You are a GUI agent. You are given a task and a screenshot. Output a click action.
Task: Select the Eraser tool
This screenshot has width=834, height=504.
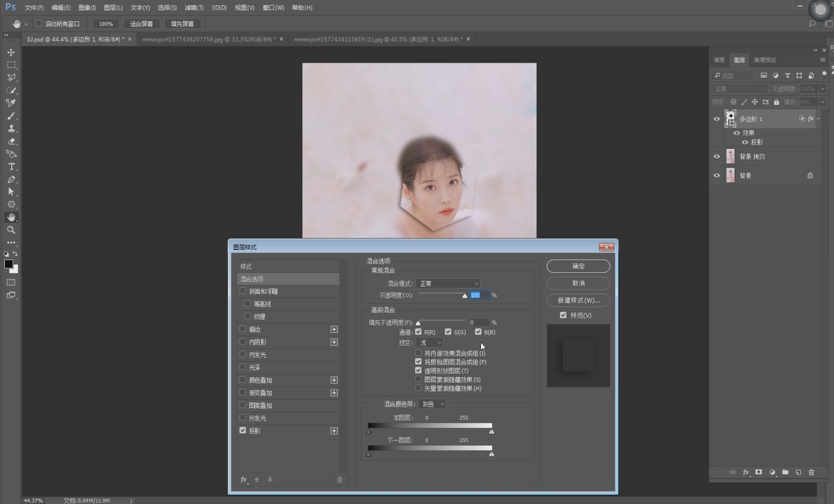pos(11,141)
